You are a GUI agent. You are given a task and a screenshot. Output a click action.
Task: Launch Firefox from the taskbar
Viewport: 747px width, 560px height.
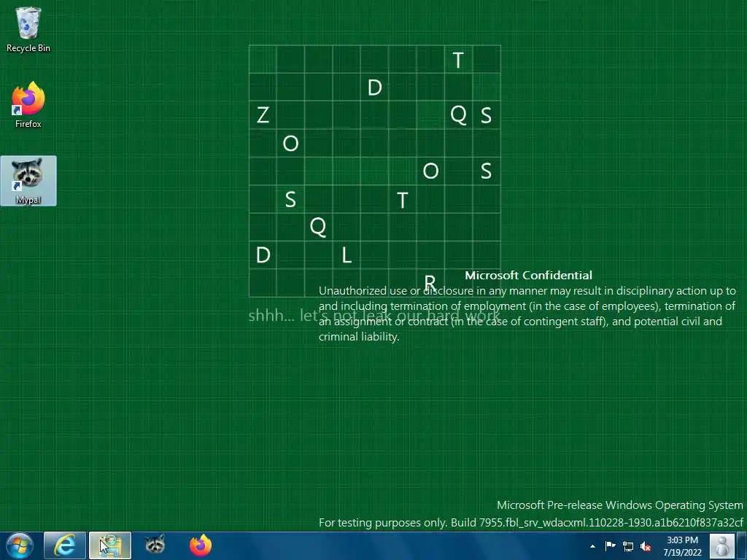pyautogui.click(x=200, y=545)
